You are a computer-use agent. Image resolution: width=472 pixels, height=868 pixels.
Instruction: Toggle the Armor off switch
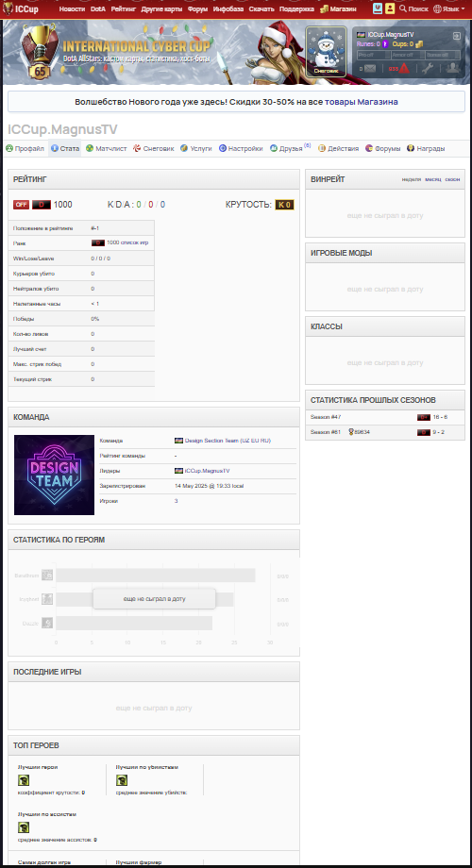407,55
